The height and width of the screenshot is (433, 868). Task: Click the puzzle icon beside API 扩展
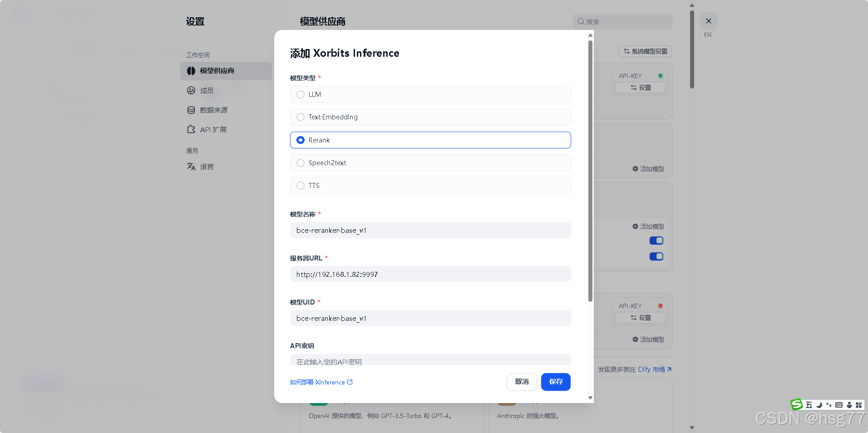[191, 129]
